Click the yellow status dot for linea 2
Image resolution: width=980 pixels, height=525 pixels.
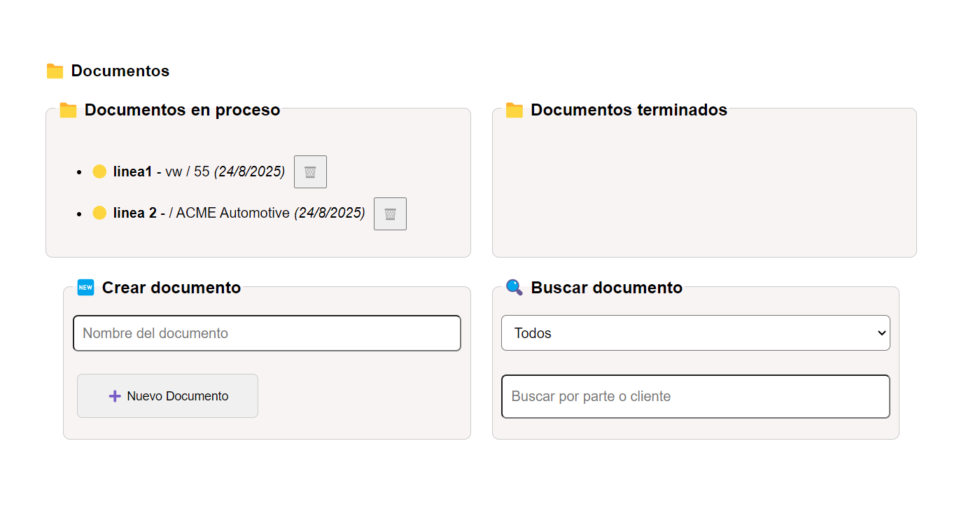(x=99, y=213)
